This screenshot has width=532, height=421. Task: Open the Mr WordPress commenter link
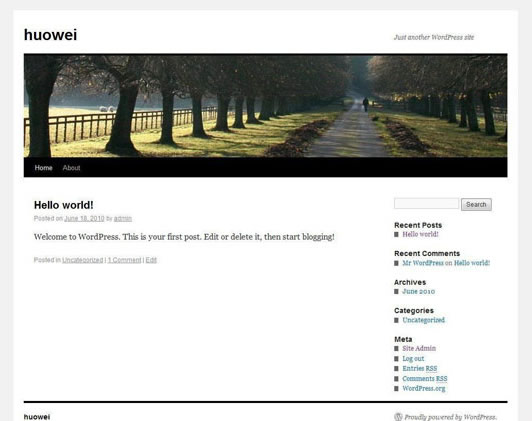click(x=423, y=263)
